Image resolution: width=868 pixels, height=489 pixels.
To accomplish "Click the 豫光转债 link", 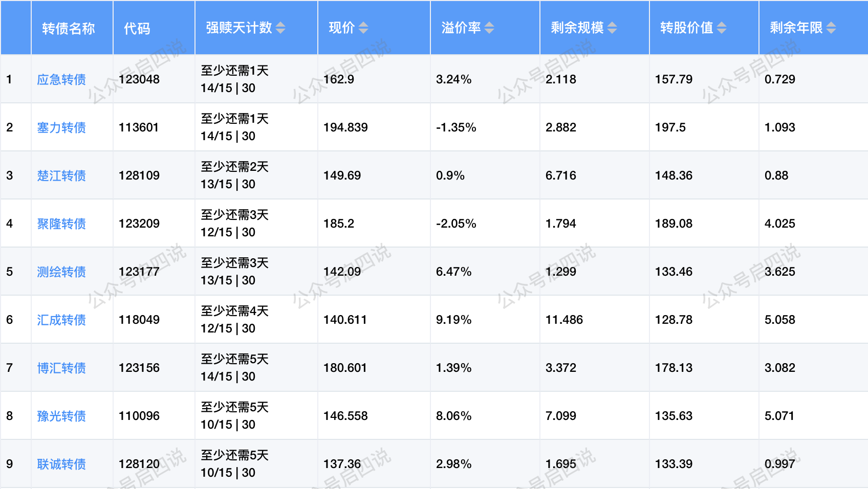I will (61, 416).
